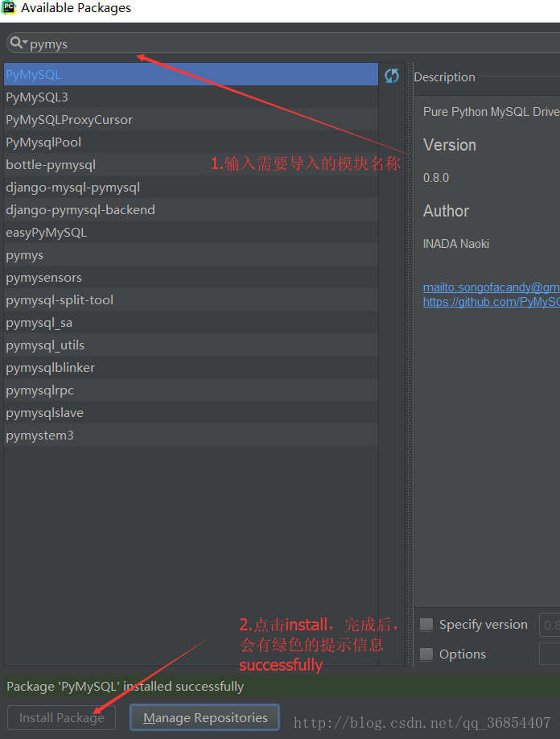Select django-mysql-pymysql in the list

point(191,188)
